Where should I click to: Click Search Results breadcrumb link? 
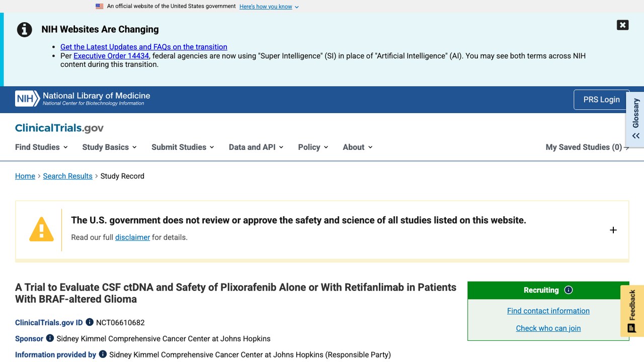pos(67,176)
